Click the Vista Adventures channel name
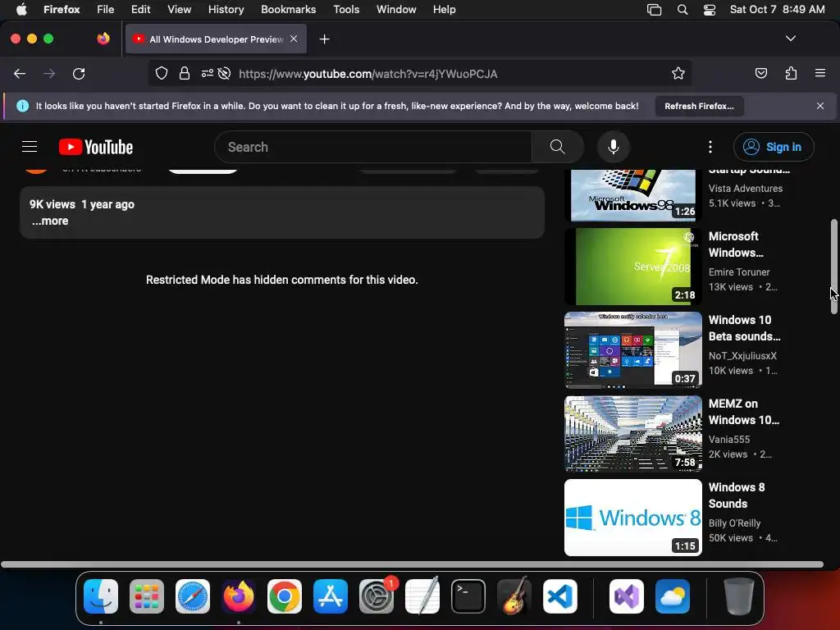This screenshot has height=630, width=840. coord(745,188)
